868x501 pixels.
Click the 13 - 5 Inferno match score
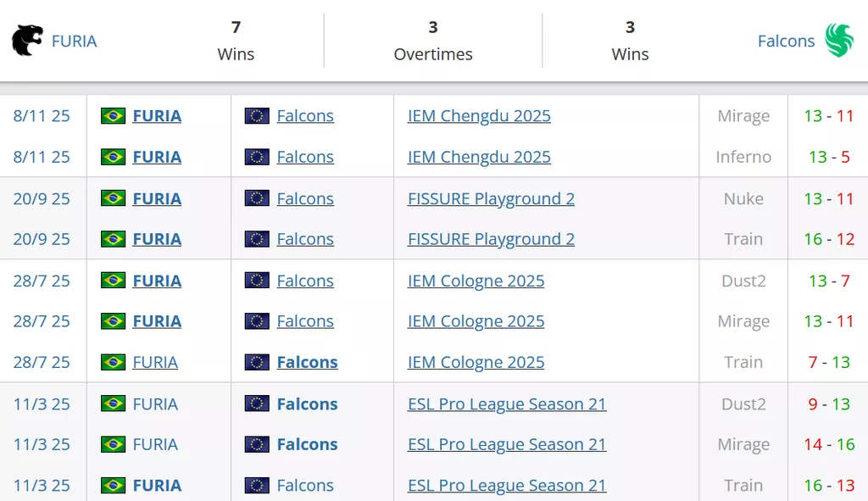click(829, 157)
